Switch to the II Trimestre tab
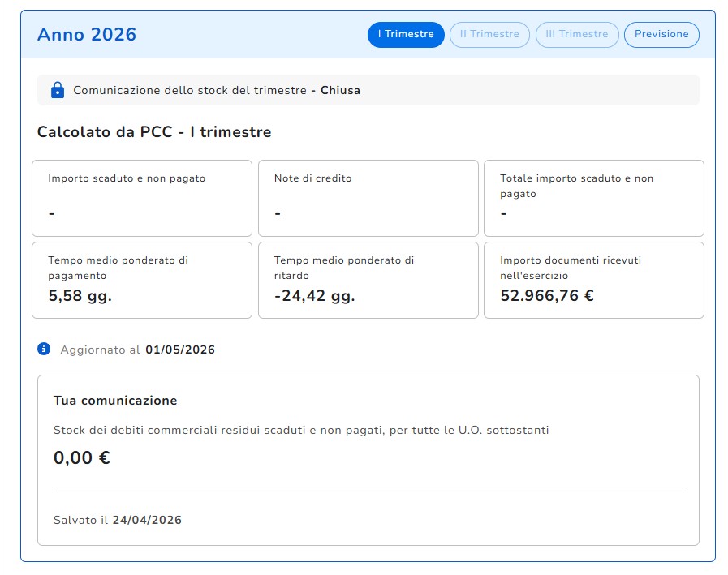Viewport: 728px width, 575px height. 489,34
